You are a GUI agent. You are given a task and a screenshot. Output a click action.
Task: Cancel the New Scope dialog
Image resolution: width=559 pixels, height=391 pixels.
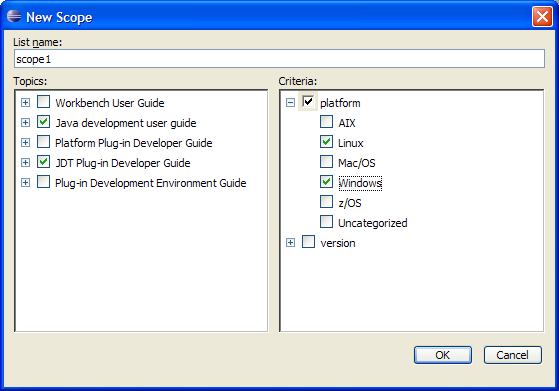pyautogui.click(x=513, y=355)
